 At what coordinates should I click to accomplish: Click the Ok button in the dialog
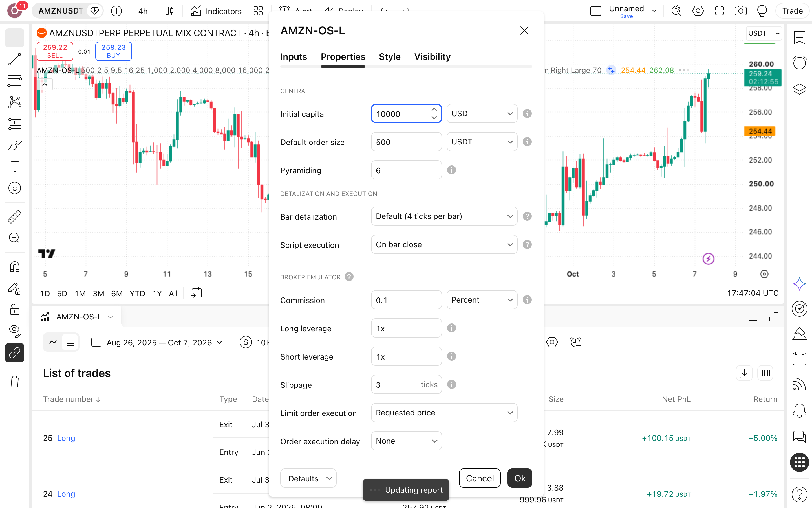[520, 478]
